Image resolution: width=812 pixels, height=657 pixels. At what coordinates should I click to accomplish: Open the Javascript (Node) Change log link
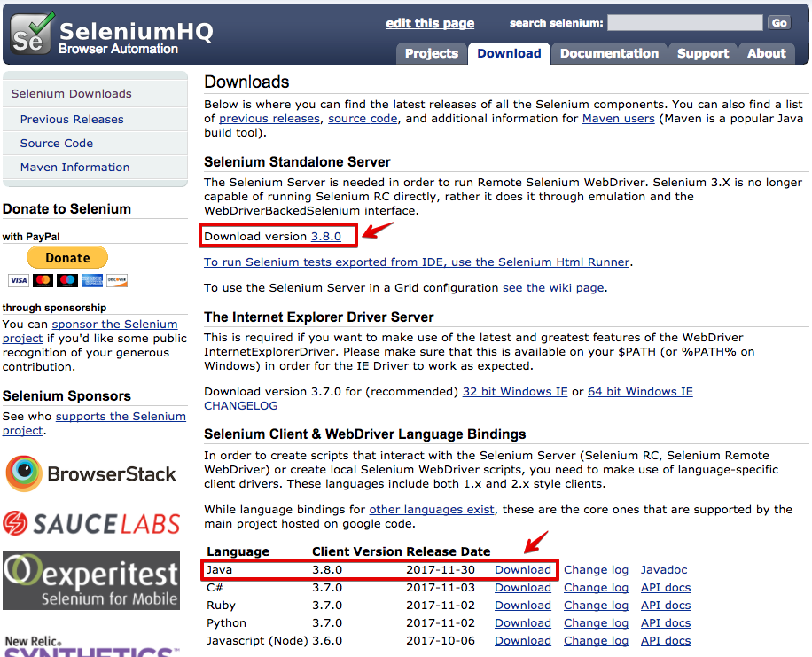tap(596, 641)
